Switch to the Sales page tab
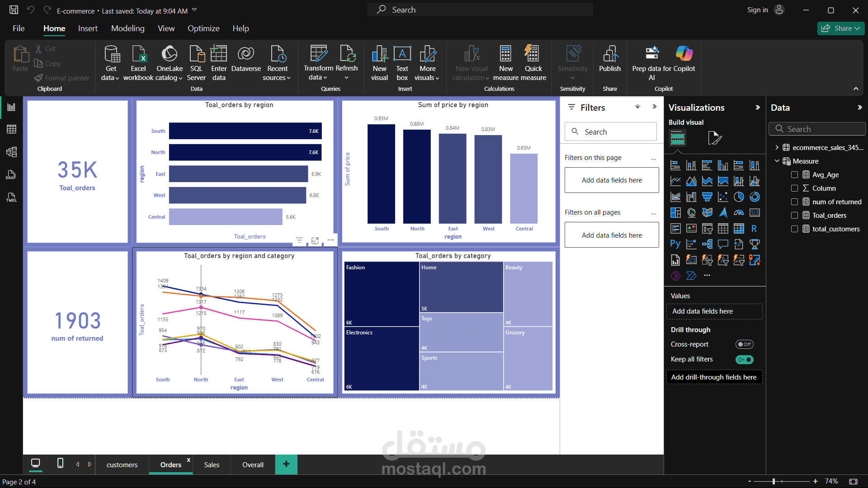This screenshot has height=488, width=868. [x=212, y=465]
